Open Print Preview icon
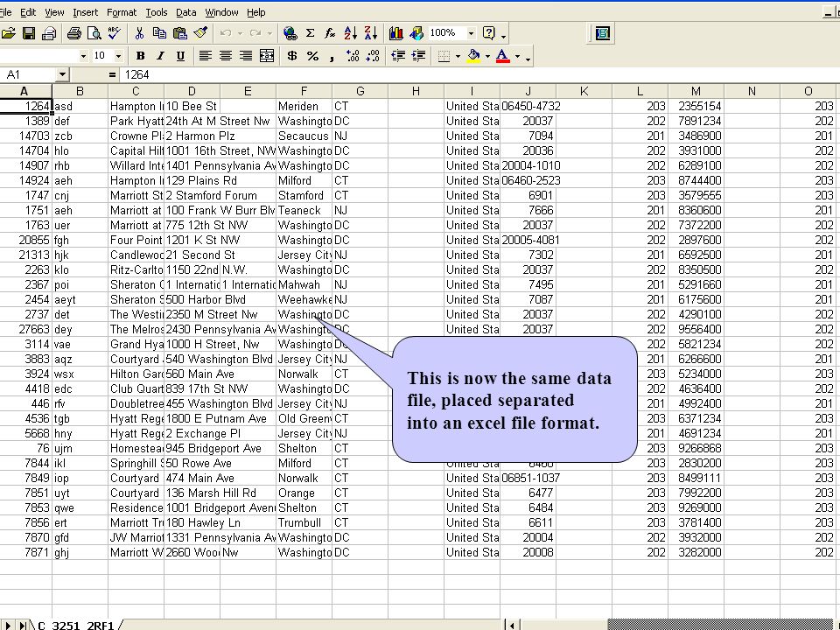Viewport: 840px width, 630px height. (94, 33)
